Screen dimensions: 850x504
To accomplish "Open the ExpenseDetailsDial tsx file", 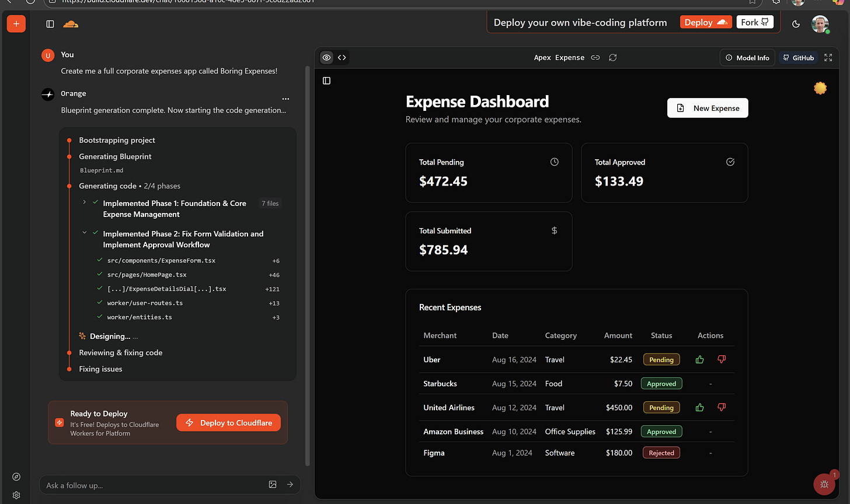I will (x=166, y=289).
